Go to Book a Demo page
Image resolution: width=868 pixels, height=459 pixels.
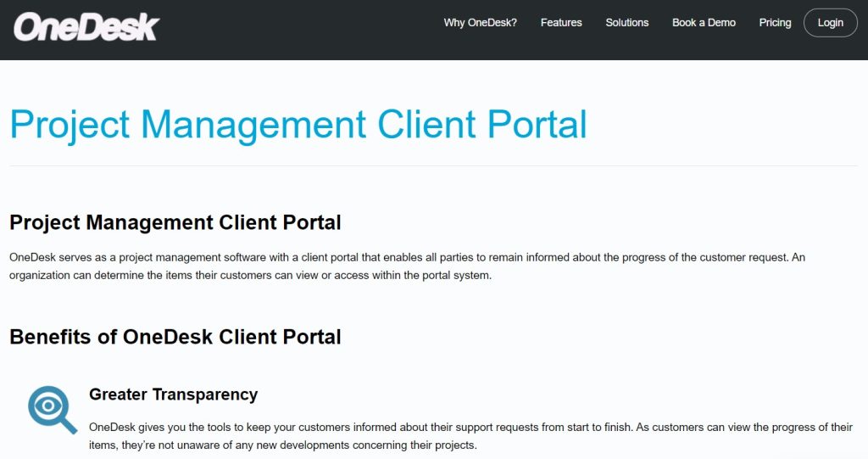[x=704, y=23]
